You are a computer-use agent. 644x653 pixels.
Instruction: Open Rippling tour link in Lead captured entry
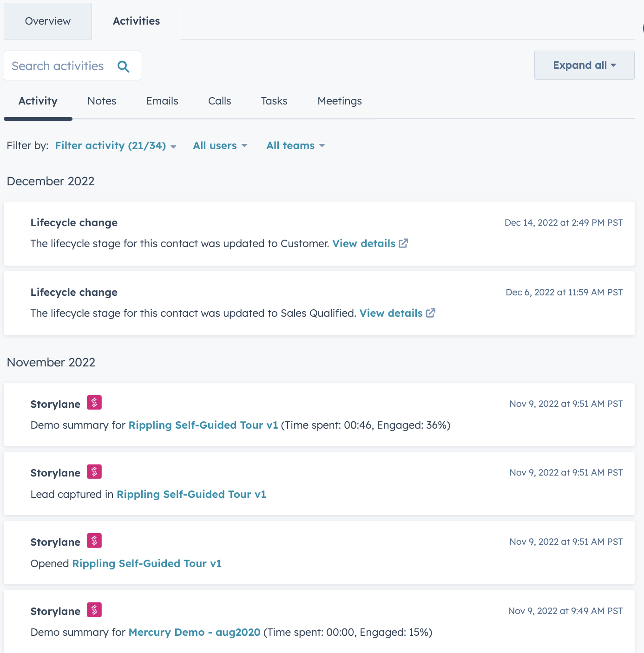191,495
